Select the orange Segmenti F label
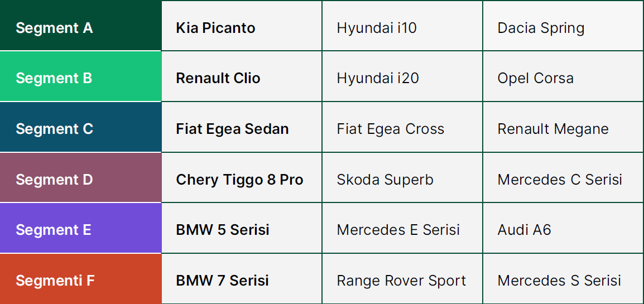644x304 pixels. [55, 280]
